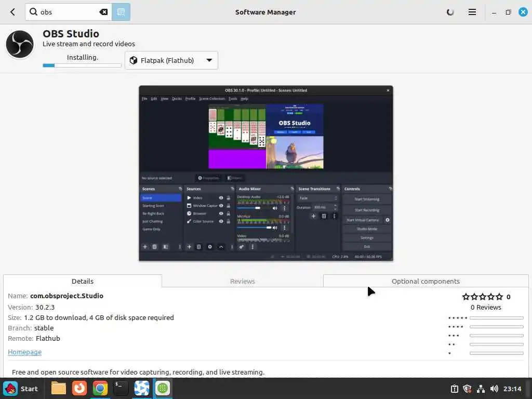
Task: Open the network tray icon
Action: click(x=481, y=389)
